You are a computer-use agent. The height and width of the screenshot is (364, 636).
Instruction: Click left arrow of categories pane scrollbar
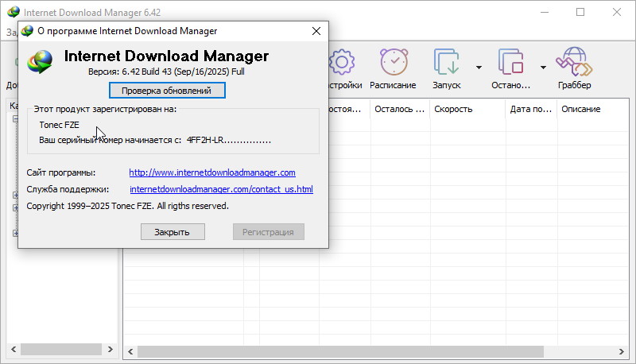pos(14,349)
